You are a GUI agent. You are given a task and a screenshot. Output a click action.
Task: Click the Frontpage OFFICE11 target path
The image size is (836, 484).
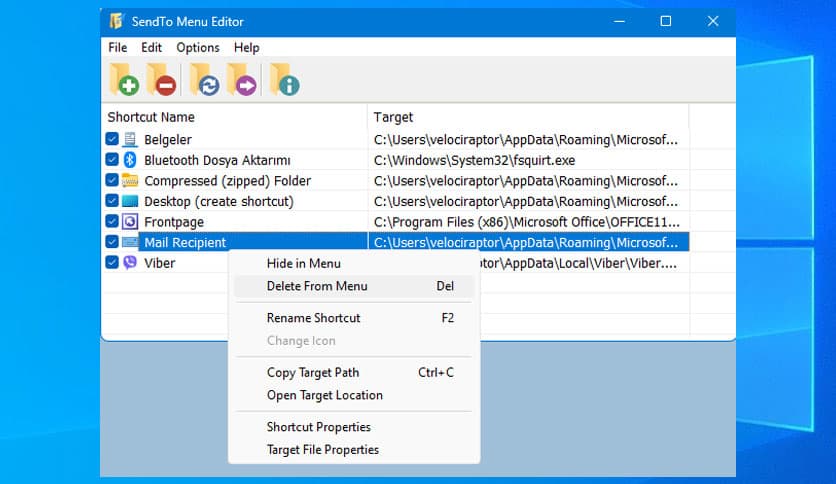coord(527,222)
